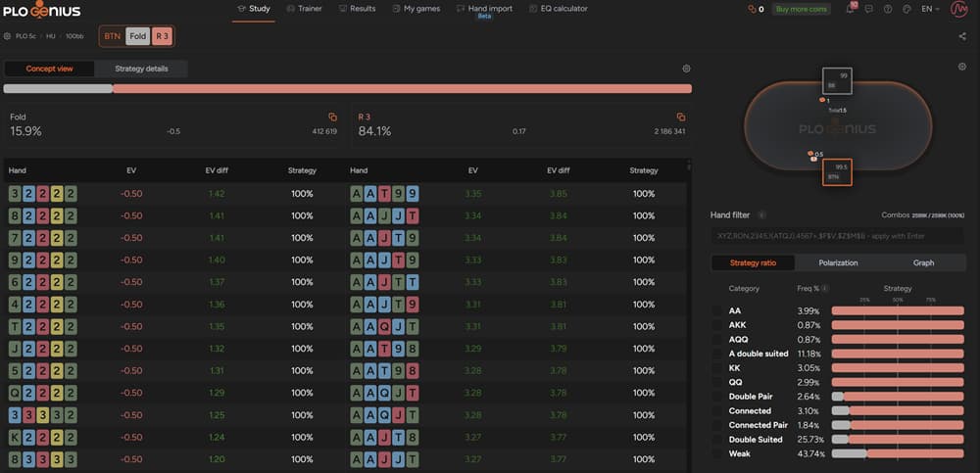
Task: Open the EQ calculator tab
Action: (x=559, y=9)
